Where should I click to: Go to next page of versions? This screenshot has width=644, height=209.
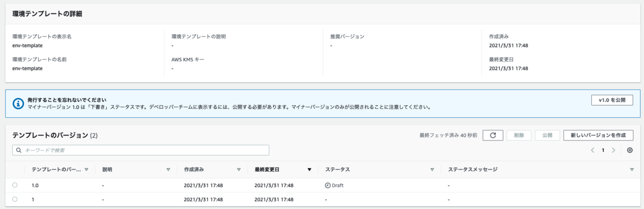pyautogui.click(x=613, y=150)
